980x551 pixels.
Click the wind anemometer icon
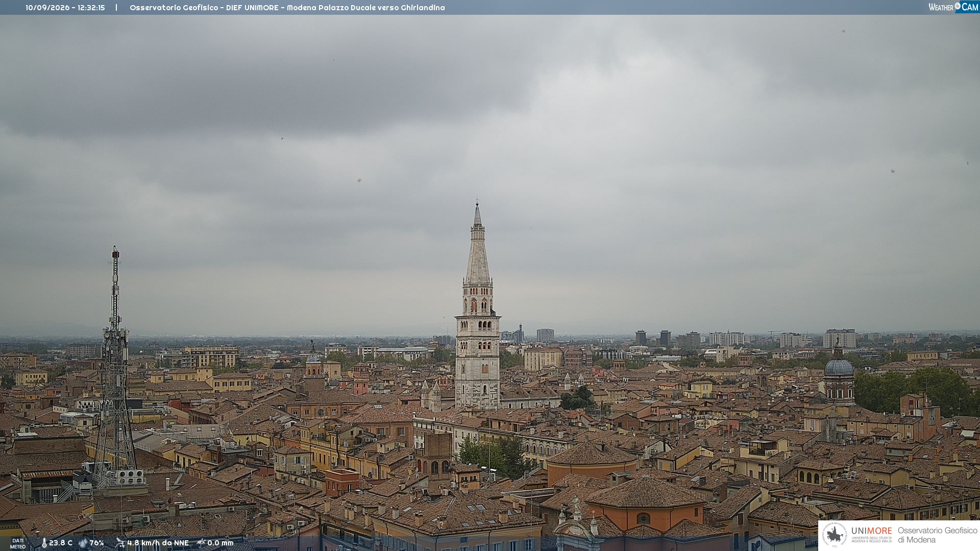coord(120,543)
